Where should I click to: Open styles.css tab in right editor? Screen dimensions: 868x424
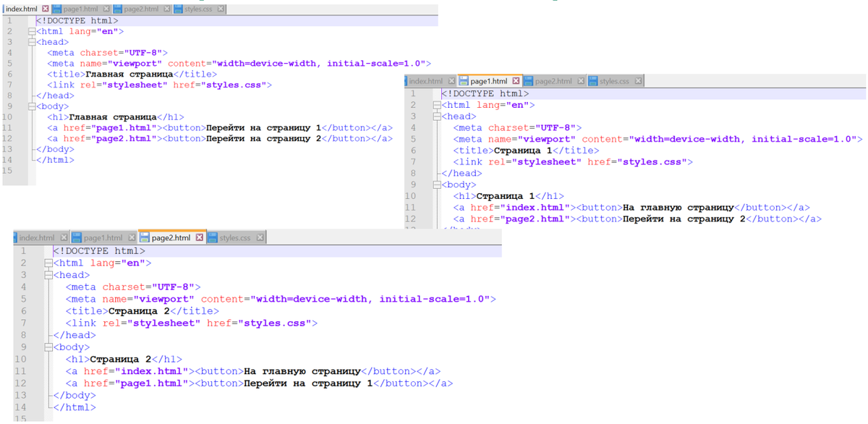pos(615,81)
